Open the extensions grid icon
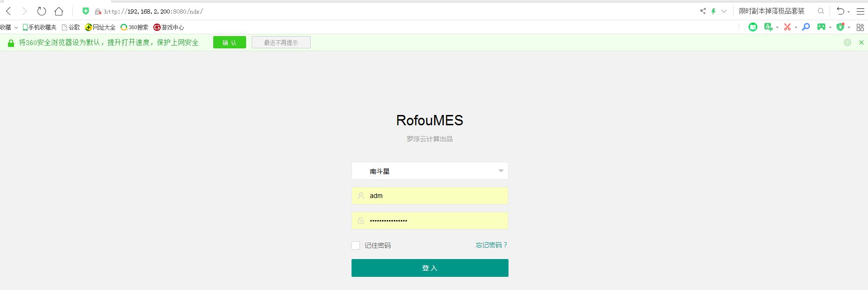 (x=860, y=27)
